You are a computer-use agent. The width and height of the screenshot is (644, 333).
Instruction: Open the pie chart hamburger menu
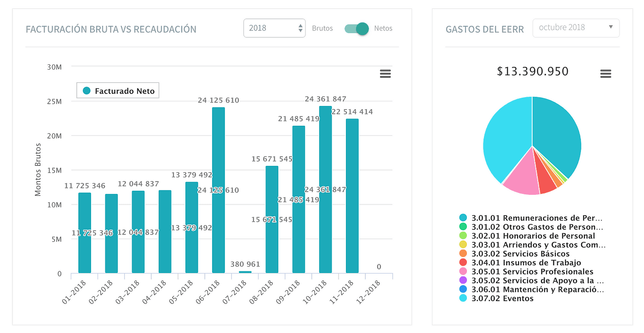coord(606,74)
